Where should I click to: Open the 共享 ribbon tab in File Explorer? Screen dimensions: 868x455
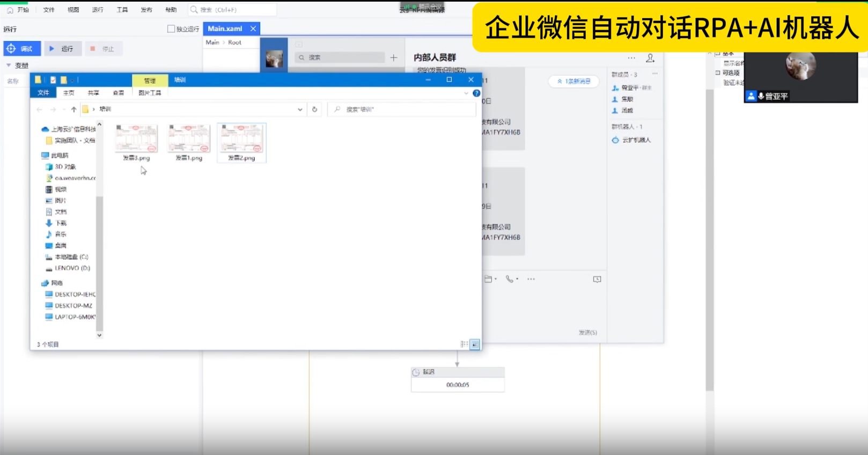[x=93, y=93]
